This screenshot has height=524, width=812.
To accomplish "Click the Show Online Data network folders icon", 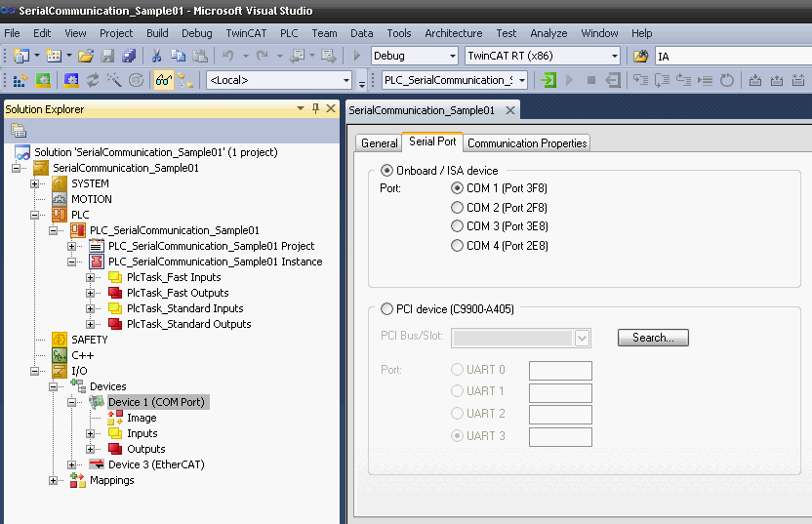I will [x=185, y=80].
